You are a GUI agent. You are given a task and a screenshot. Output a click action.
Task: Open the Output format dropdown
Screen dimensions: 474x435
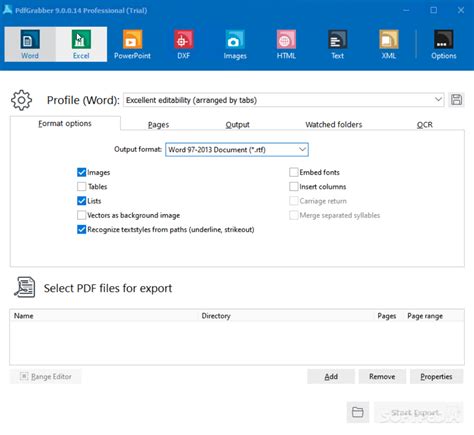(x=237, y=150)
